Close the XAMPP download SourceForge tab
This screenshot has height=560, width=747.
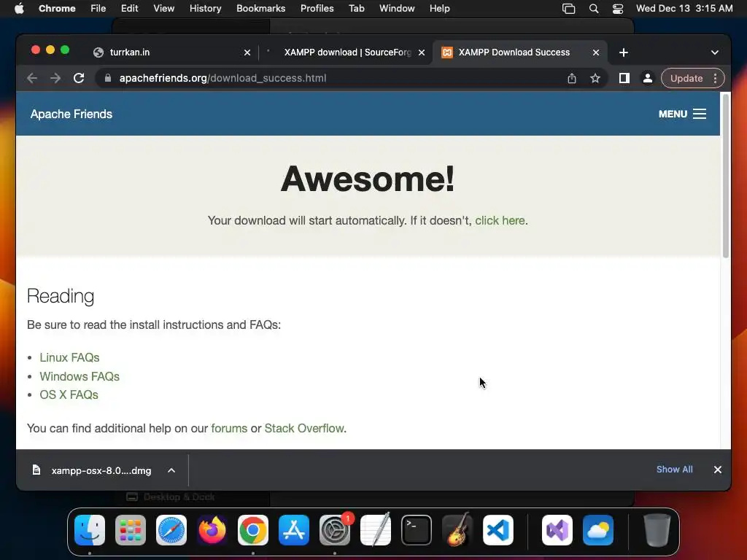[422, 52]
